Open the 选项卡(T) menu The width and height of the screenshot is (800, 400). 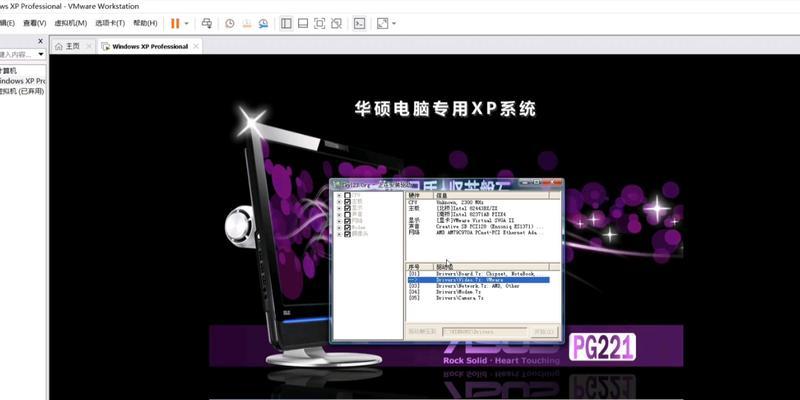coord(110,23)
